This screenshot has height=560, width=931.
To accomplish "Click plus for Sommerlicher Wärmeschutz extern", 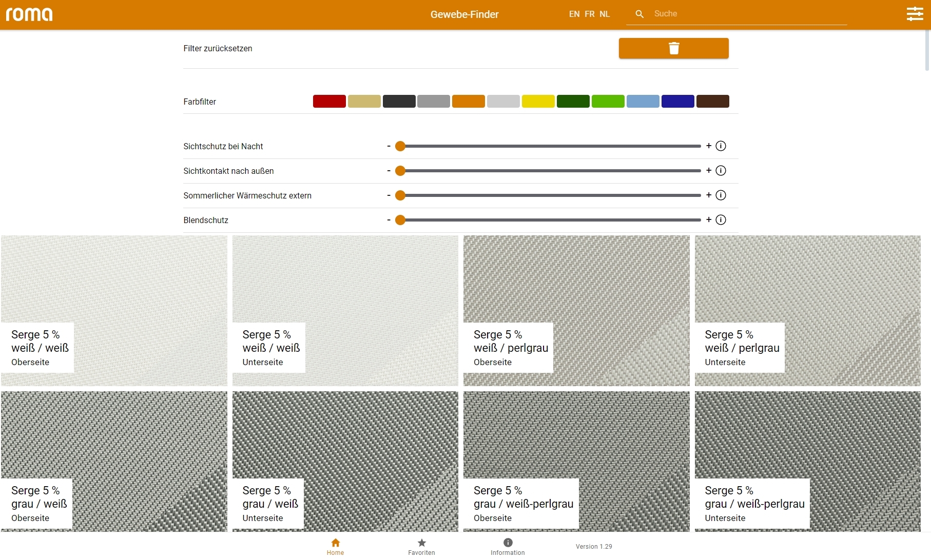I will tap(709, 195).
